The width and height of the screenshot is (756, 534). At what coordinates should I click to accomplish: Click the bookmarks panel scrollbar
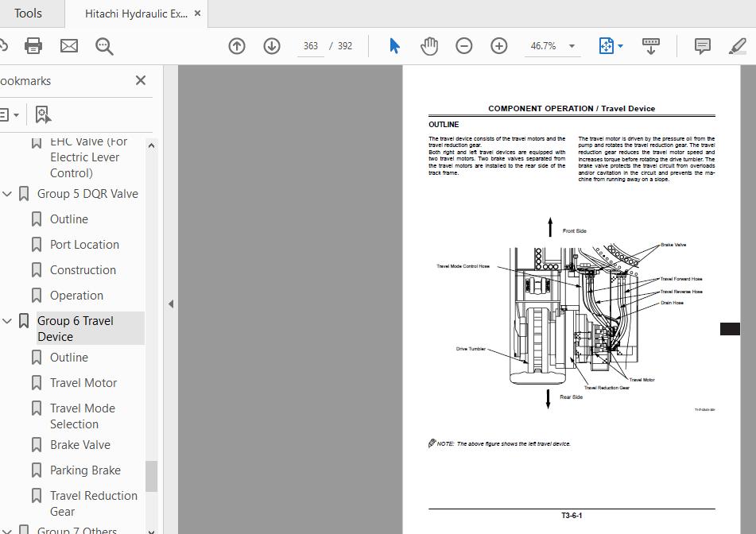pos(151,477)
